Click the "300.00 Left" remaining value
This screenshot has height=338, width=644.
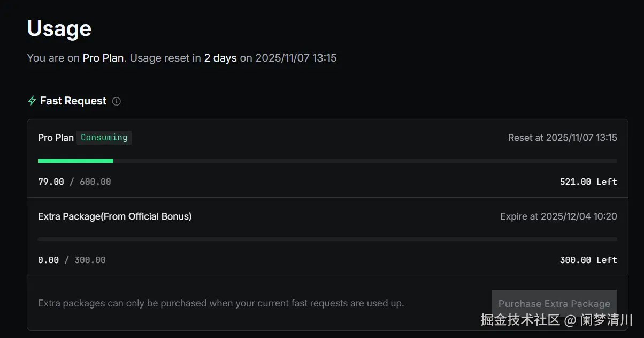coord(588,260)
